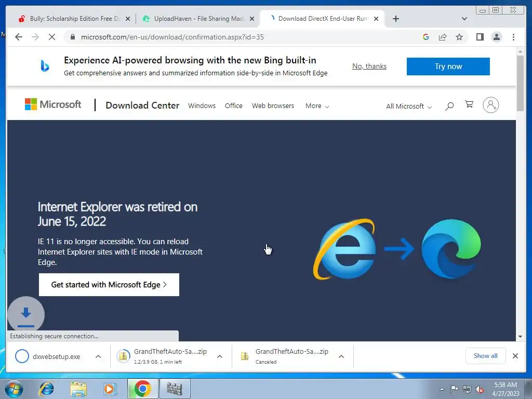Close the UploadHaven tab
Image resolution: width=532 pixels, height=399 pixels.
pos(252,19)
